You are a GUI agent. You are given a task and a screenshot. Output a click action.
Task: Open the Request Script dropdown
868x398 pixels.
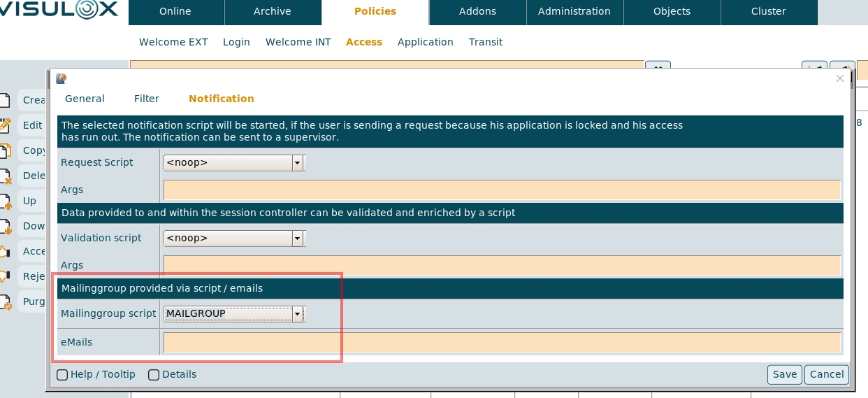tap(298, 163)
